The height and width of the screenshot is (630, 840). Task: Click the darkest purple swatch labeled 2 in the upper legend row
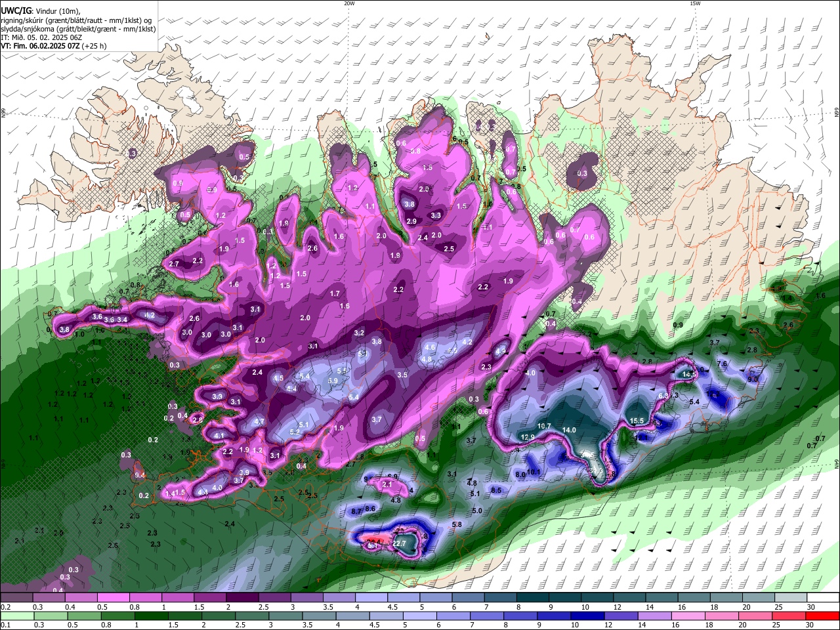(242, 598)
